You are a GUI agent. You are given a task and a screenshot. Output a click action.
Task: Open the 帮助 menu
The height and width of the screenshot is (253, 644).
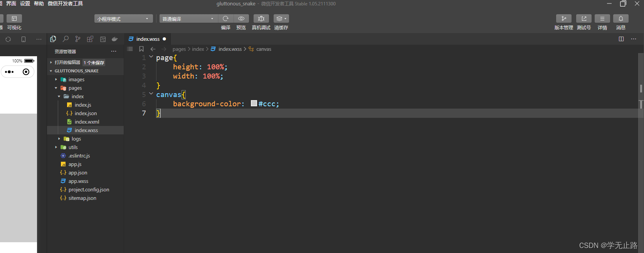click(x=39, y=3)
